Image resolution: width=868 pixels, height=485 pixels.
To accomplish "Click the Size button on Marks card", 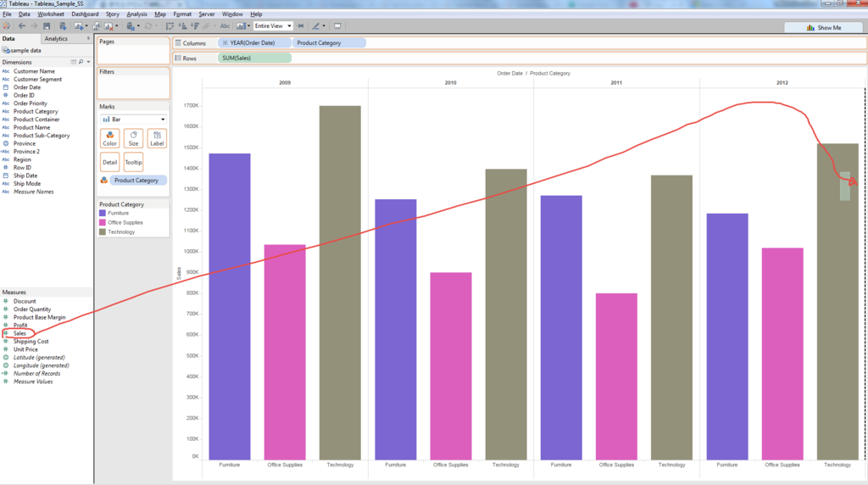I will pos(133,138).
